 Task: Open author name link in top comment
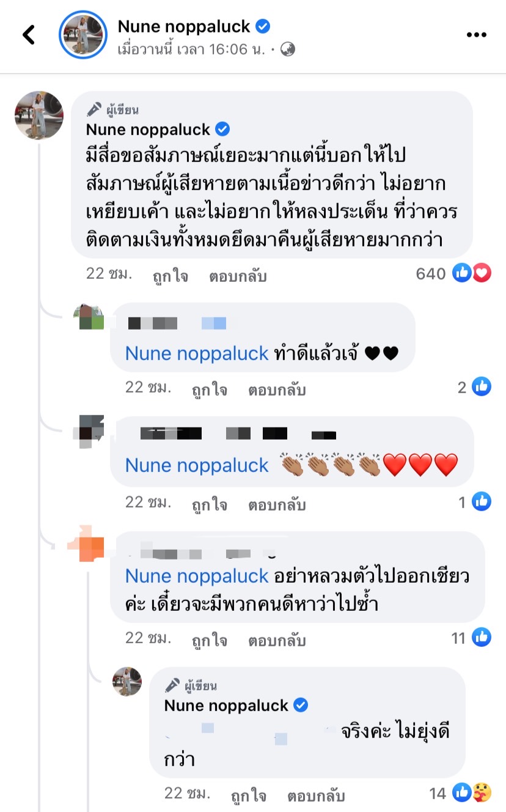pyautogui.click(x=148, y=130)
